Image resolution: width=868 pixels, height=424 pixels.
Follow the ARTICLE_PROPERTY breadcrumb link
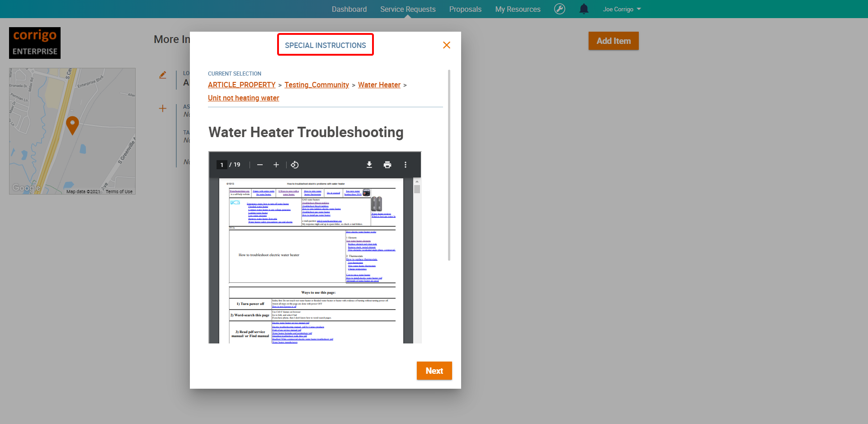(241, 85)
